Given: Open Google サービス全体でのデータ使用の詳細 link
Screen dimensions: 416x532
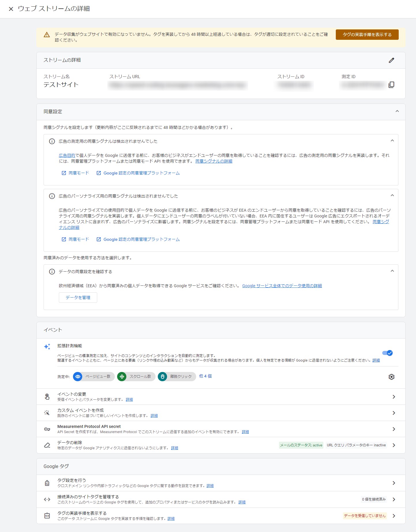Looking at the screenshot, I should [282, 286].
